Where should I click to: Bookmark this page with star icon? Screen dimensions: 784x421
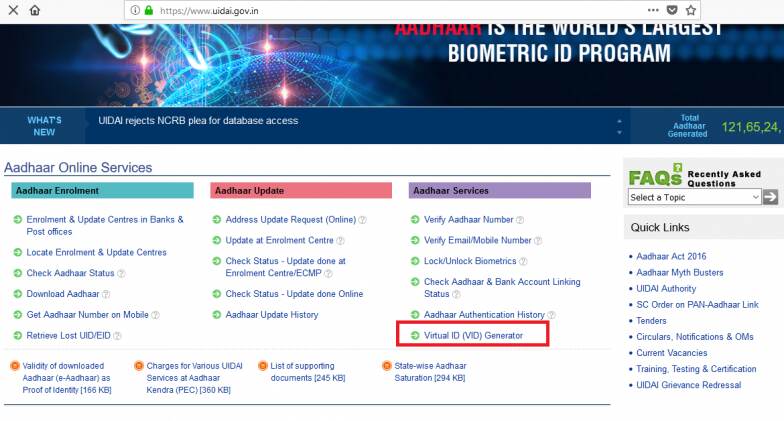(690, 10)
